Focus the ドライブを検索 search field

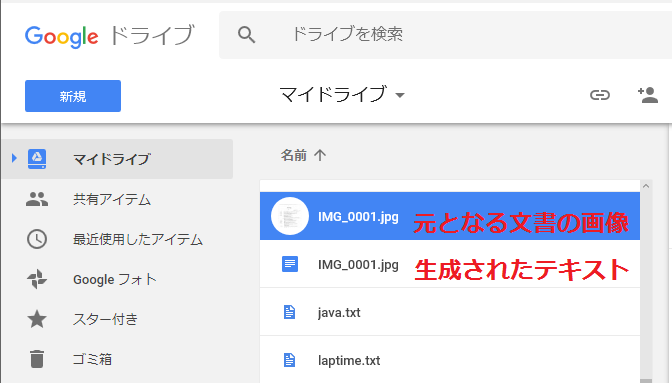(446, 35)
